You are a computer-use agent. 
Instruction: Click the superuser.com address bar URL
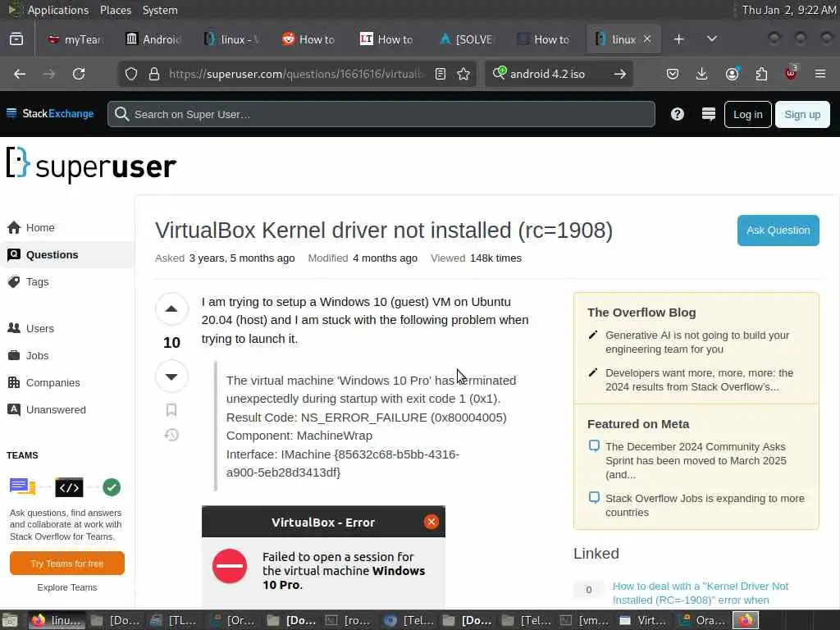click(296, 74)
